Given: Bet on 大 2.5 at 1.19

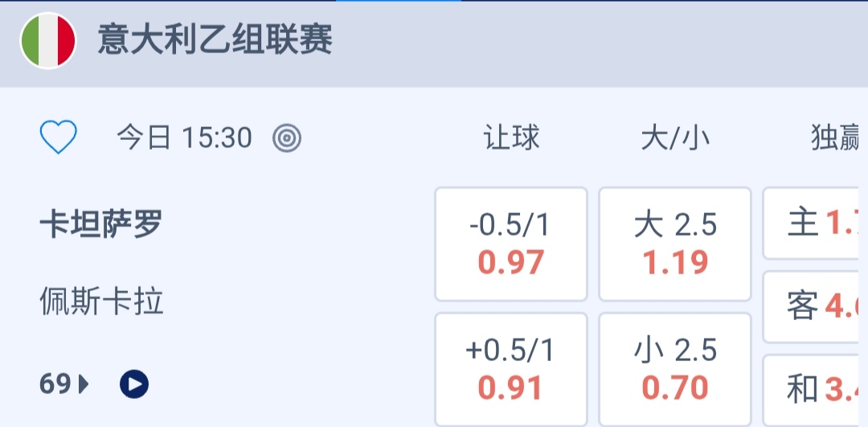Looking at the screenshot, I should [675, 244].
